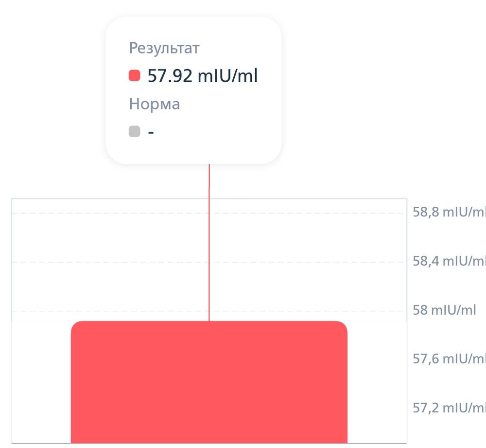The width and height of the screenshot is (486, 448).
Task: Click the Результат label in tooltip
Action: [164, 48]
